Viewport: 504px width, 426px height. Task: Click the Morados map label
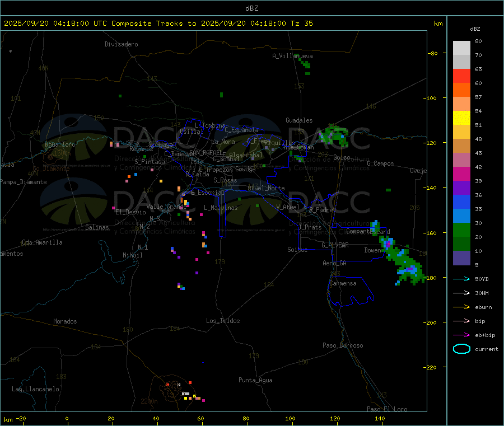65,321
